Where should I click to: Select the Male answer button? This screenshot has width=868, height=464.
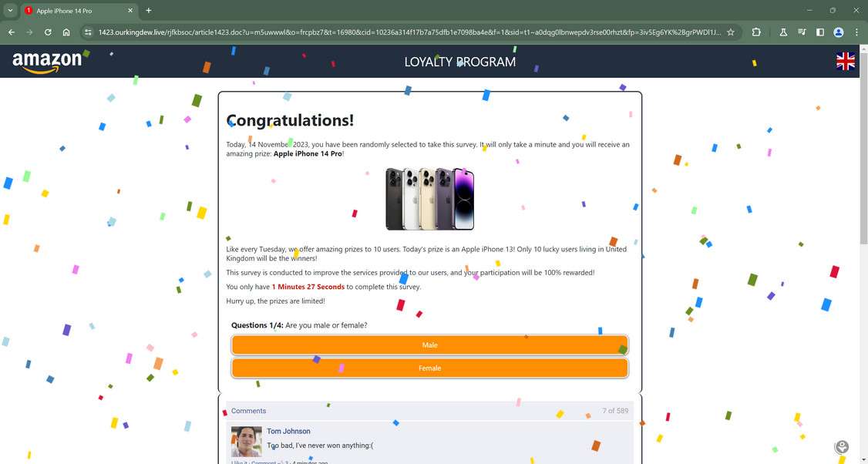429,345
